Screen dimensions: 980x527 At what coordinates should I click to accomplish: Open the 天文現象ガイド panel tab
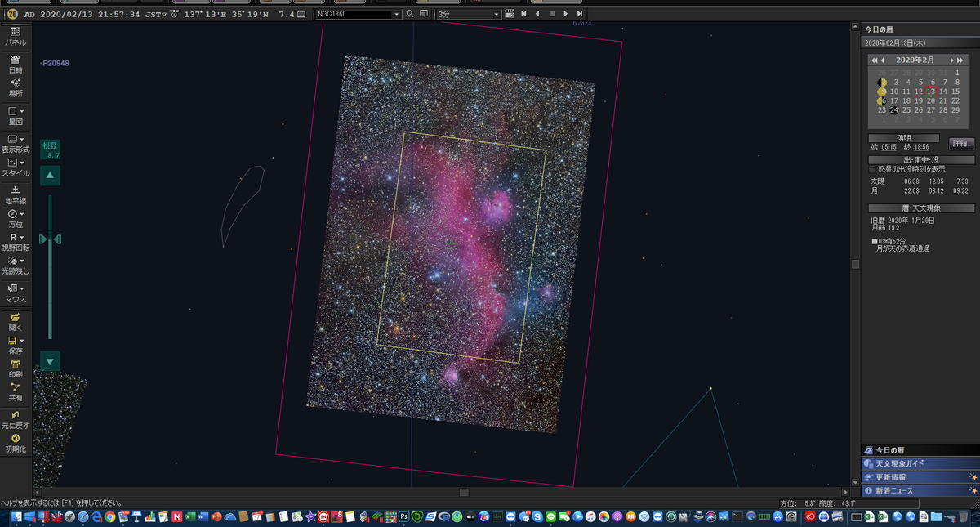point(920,463)
